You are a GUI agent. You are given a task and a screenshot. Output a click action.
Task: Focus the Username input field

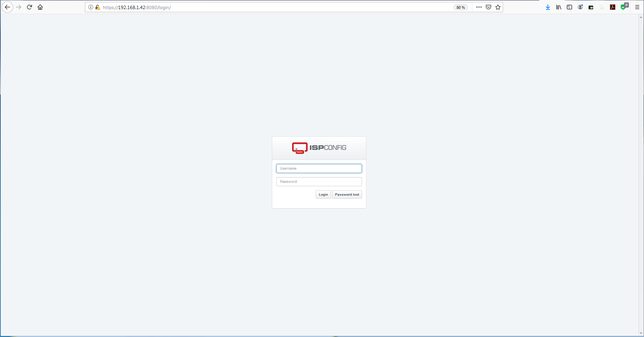[x=319, y=168]
